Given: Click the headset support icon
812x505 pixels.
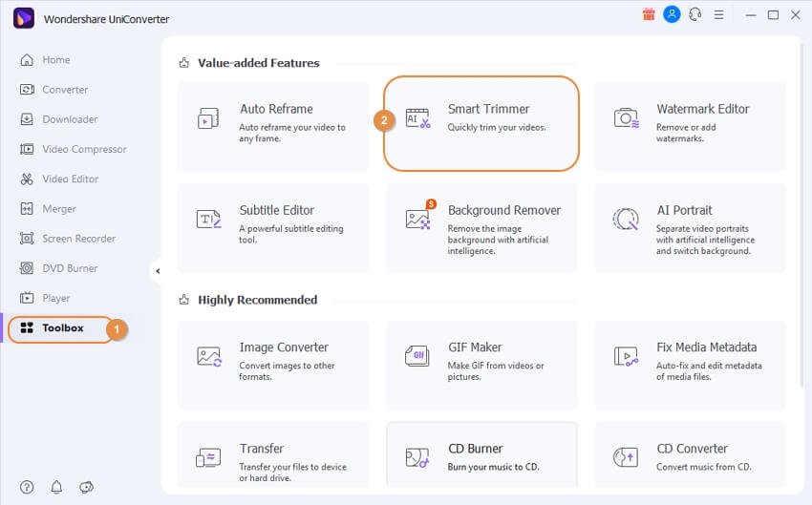Looking at the screenshot, I should [x=694, y=14].
